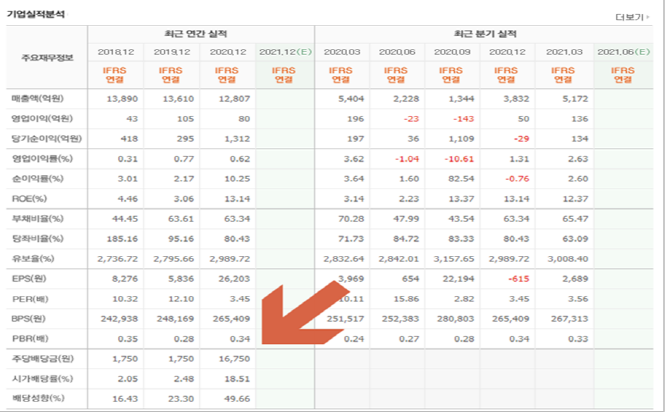Select the net income value 1,312
The width and height of the screenshot is (665, 412).
click(x=237, y=139)
